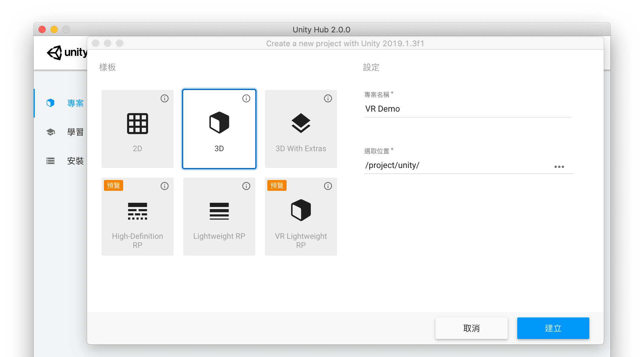Select the 3D template card
Image resolution: width=644 pixels, height=357 pixels.
point(219,129)
